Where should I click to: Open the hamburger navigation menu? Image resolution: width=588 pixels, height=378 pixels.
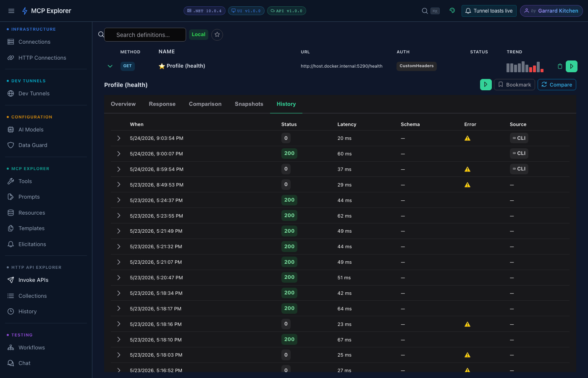(x=11, y=11)
